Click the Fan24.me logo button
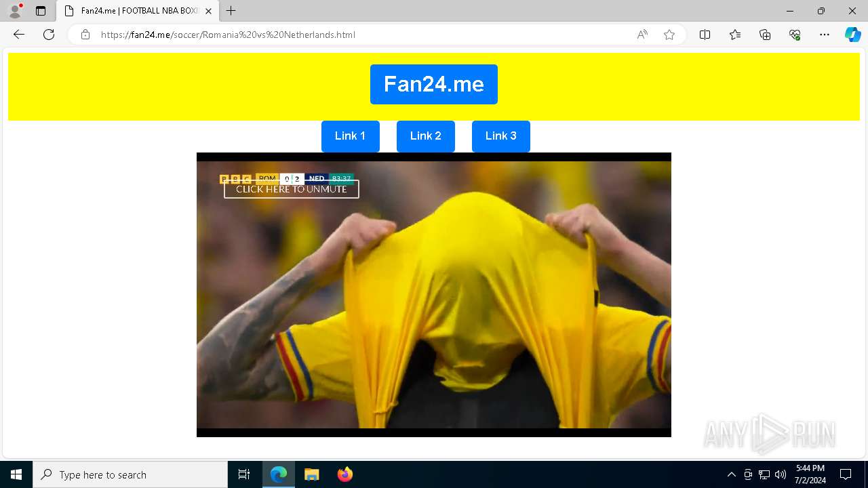Screen dimensions: 868x488 434,84
